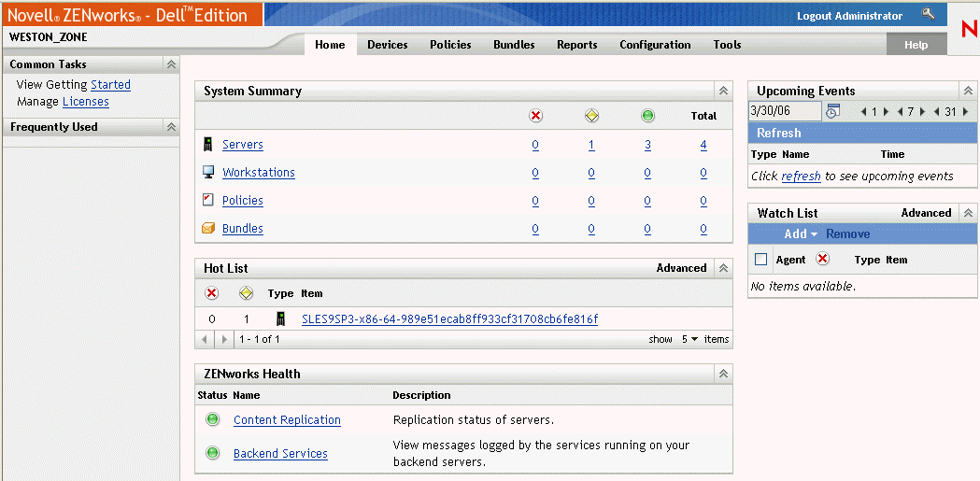Viewport: 980px width, 481px height.
Task: Click the server icon in the SLES9SP3 Hot List row
Action: pos(281,319)
